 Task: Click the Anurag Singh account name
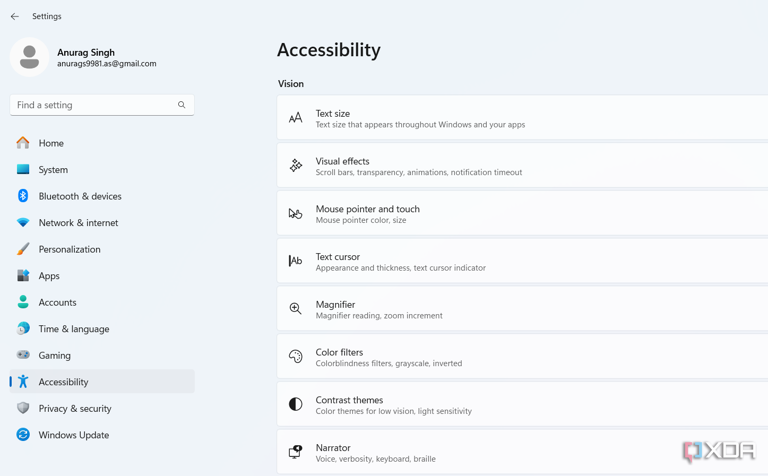[x=86, y=52]
